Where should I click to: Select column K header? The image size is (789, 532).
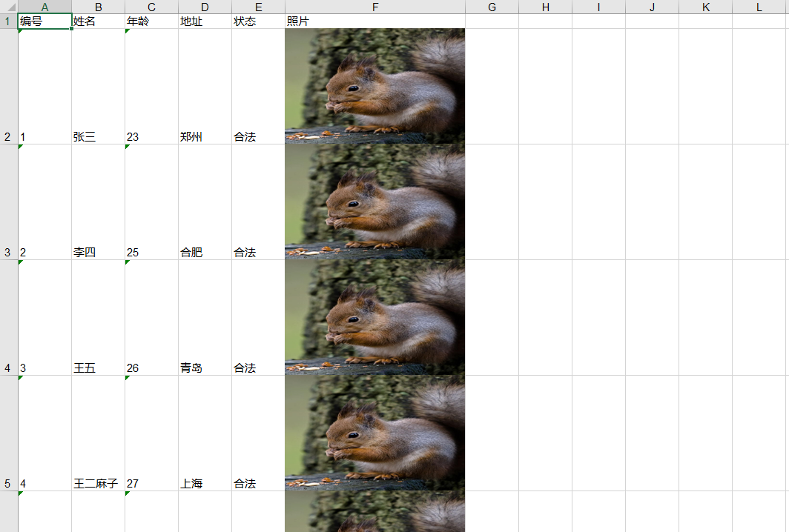point(705,7)
